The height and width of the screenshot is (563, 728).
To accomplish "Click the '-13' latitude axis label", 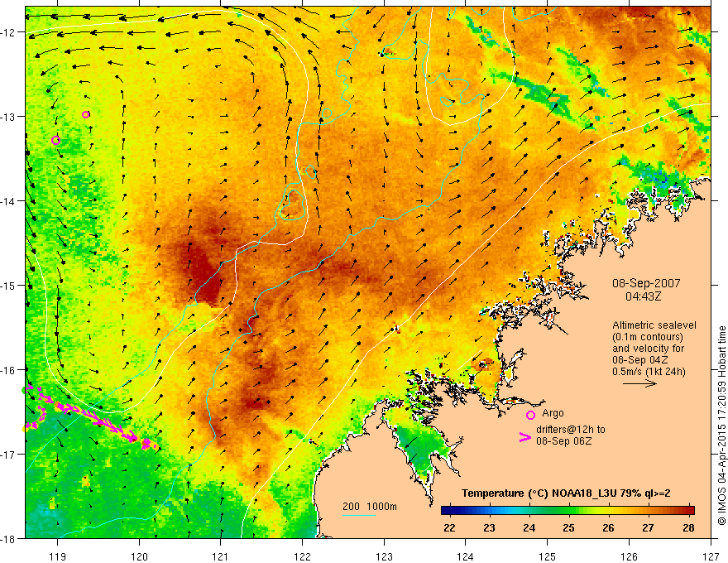I will point(8,117).
